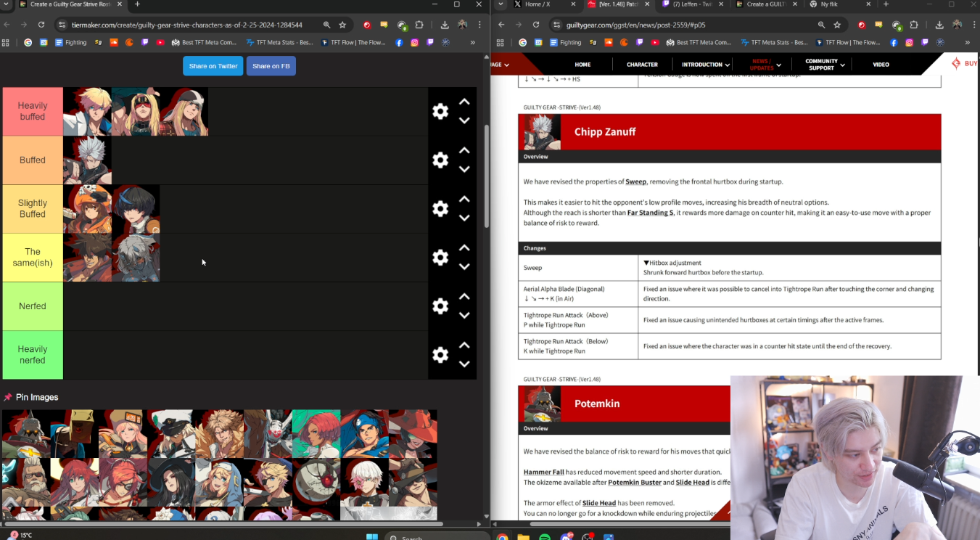The width and height of the screenshot is (980, 540).
Task: Open settings gear for Nerfed row
Action: click(x=440, y=306)
